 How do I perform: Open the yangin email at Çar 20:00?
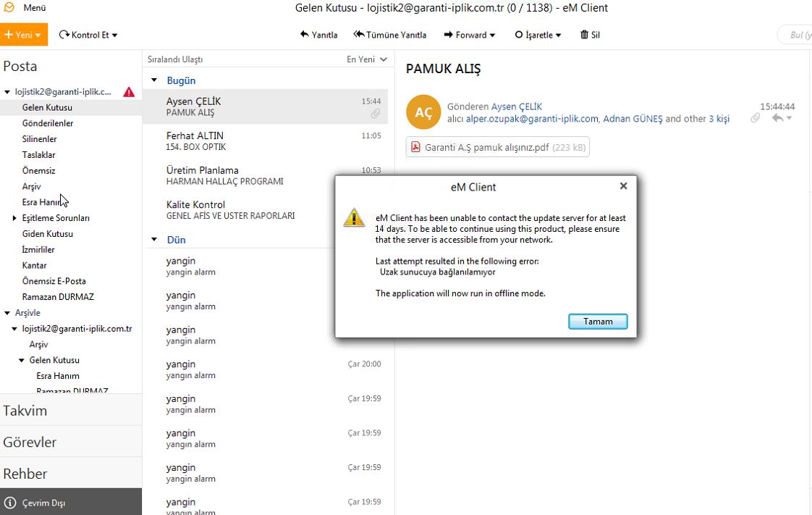tap(265, 369)
